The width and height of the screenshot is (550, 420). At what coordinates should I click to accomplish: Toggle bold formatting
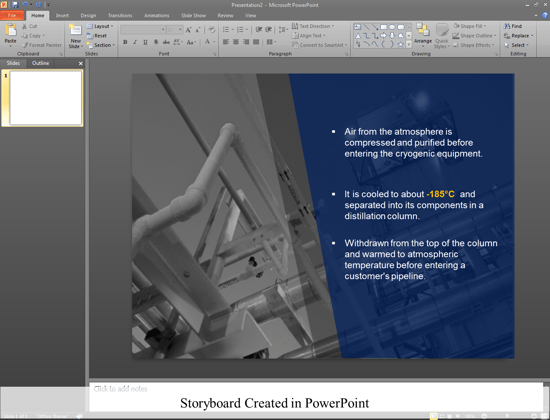click(125, 42)
